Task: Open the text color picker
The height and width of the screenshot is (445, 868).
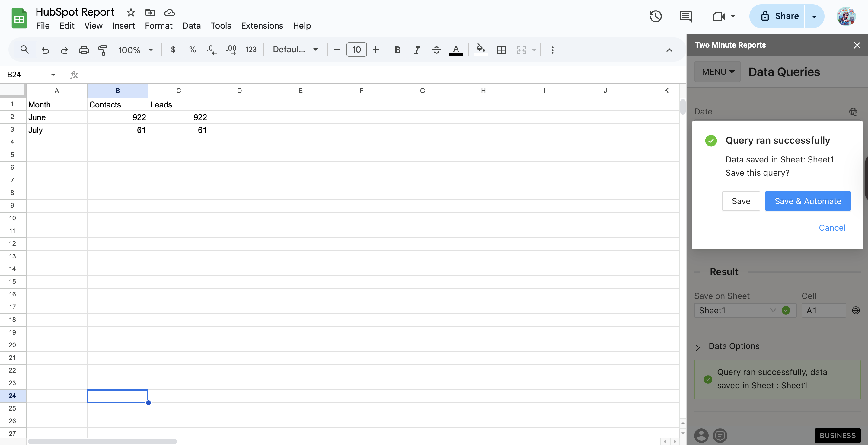Action: click(456, 50)
